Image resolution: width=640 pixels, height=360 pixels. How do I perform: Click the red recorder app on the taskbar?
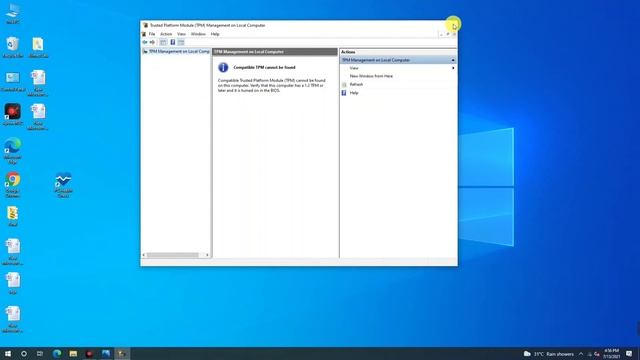point(89,353)
